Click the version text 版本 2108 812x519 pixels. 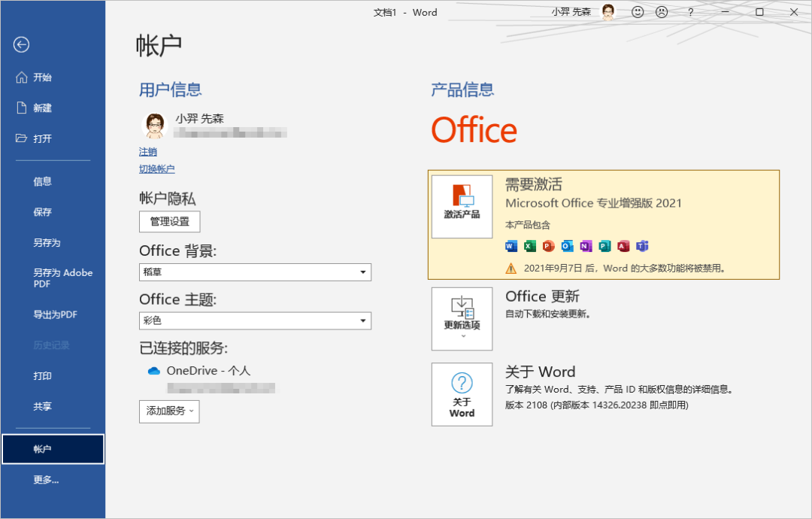596,405
